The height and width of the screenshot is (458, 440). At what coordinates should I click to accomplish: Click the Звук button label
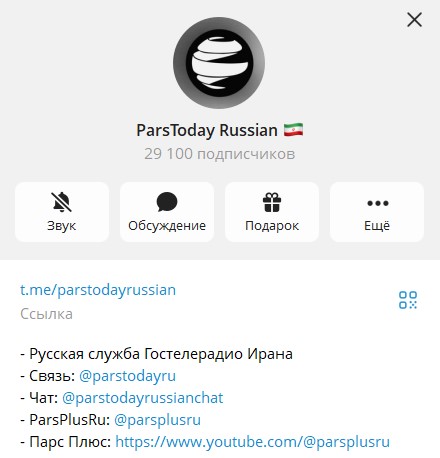[62, 226]
